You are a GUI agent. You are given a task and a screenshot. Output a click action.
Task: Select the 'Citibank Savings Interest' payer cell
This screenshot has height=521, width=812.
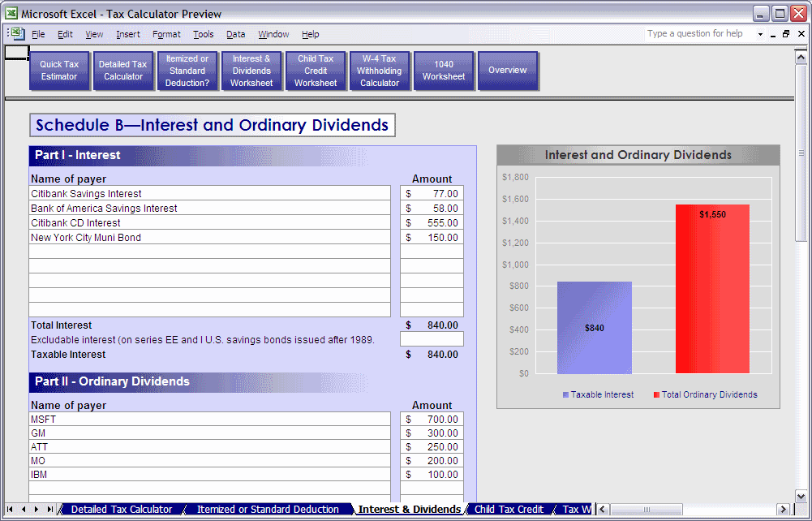(x=210, y=193)
